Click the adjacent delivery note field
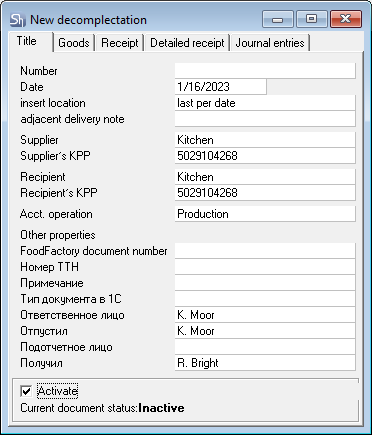 265,119
